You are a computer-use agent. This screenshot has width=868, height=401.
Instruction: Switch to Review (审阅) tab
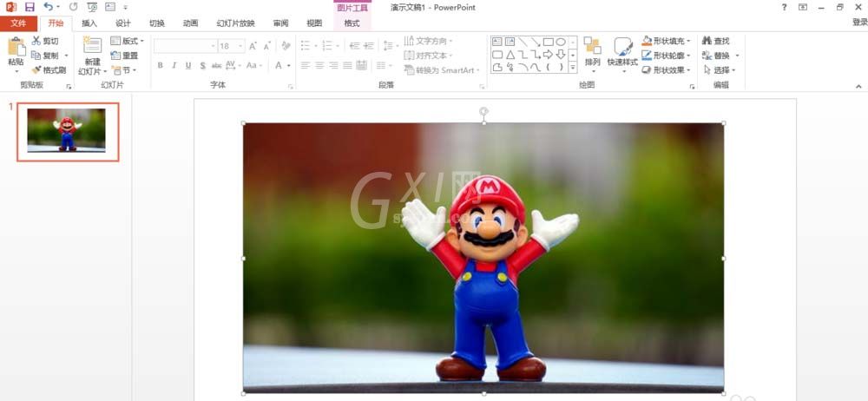tap(280, 23)
